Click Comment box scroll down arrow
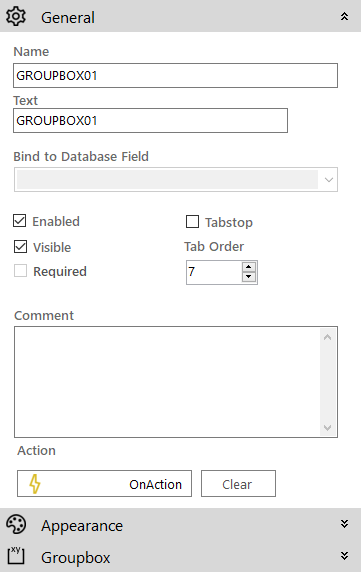This screenshot has height=572, width=361. [x=327, y=427]
